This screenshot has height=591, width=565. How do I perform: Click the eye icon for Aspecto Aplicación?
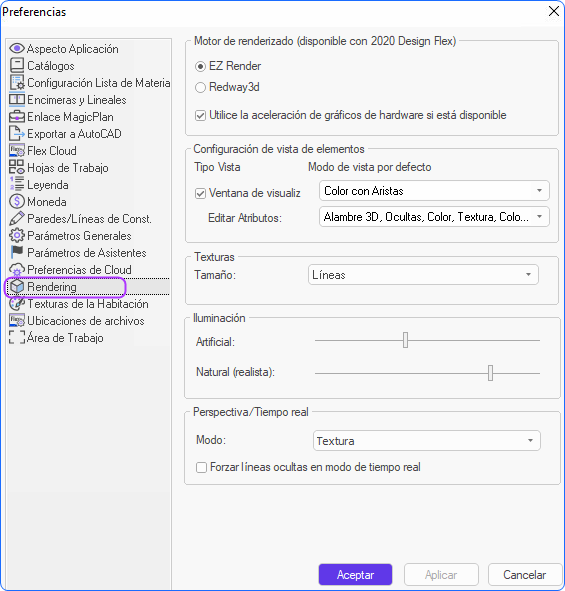pos(17,48)
